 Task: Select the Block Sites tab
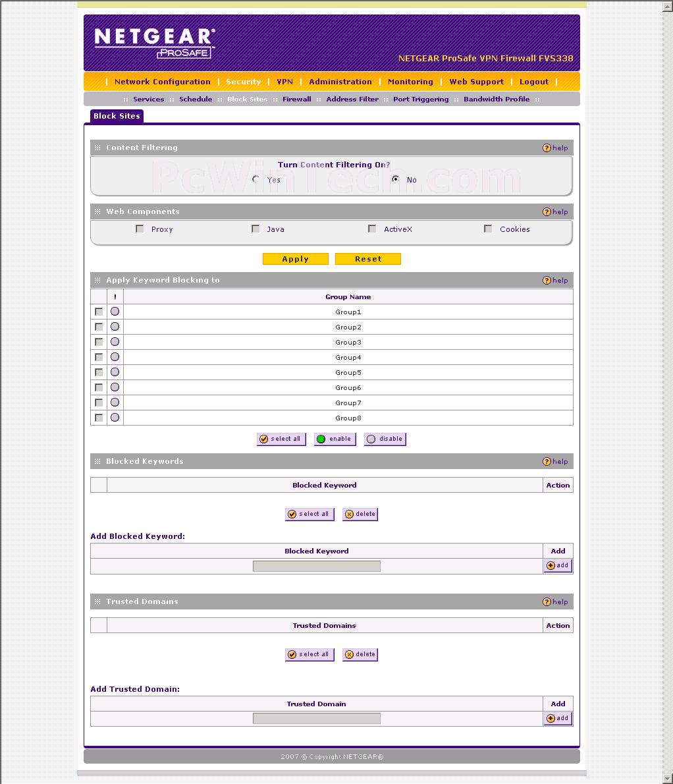(117, 116)
